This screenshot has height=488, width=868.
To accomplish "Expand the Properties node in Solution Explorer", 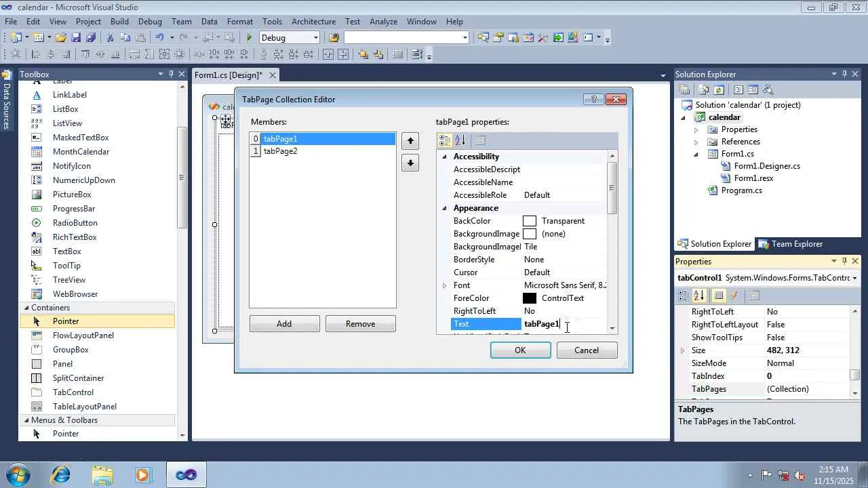I will click(696, 129).
